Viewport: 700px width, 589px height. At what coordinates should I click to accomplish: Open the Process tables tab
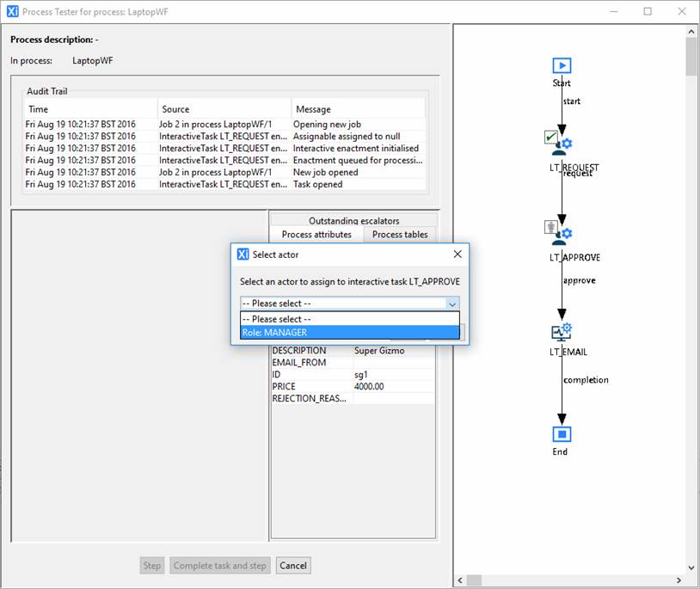click(400, 235)
